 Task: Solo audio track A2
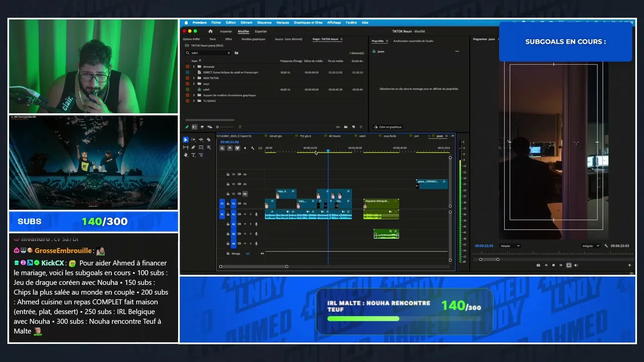coord(251,224)
